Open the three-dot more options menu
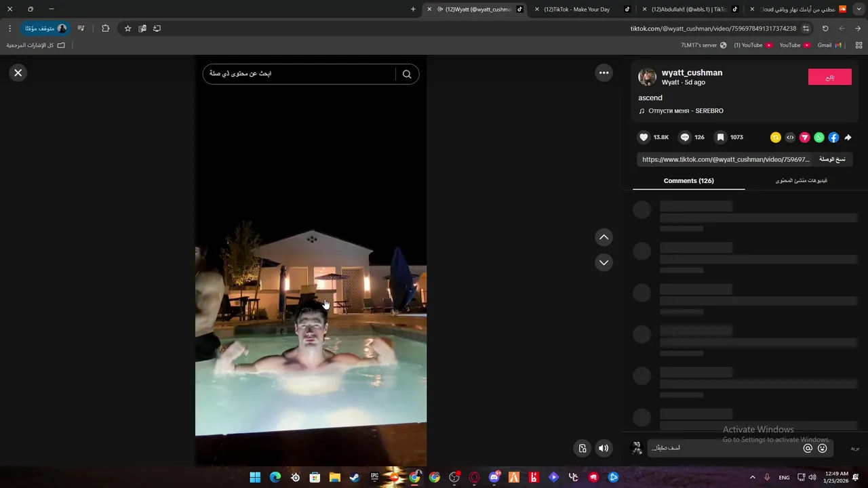This screenshot has height=488, width=868. click(x=604, y=73)
